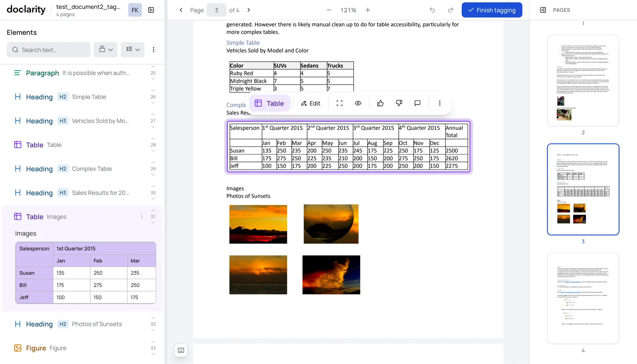Click the 2620 cell in the document table

pos(456,158)
